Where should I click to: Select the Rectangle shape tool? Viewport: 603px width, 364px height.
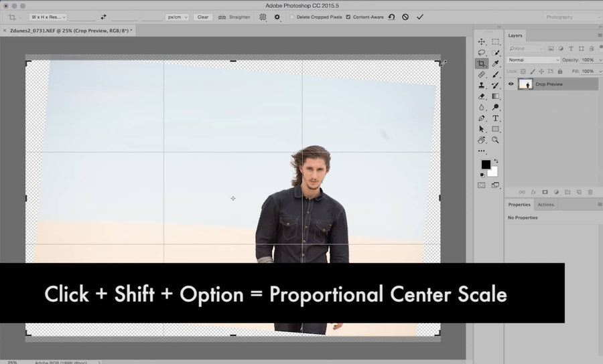[495, 129]
